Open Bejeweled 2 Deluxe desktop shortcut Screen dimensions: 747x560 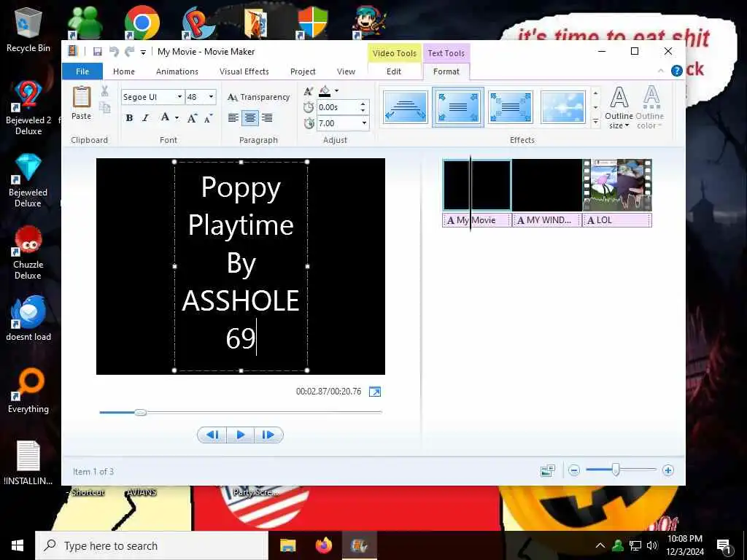click(x=28, y=108)
